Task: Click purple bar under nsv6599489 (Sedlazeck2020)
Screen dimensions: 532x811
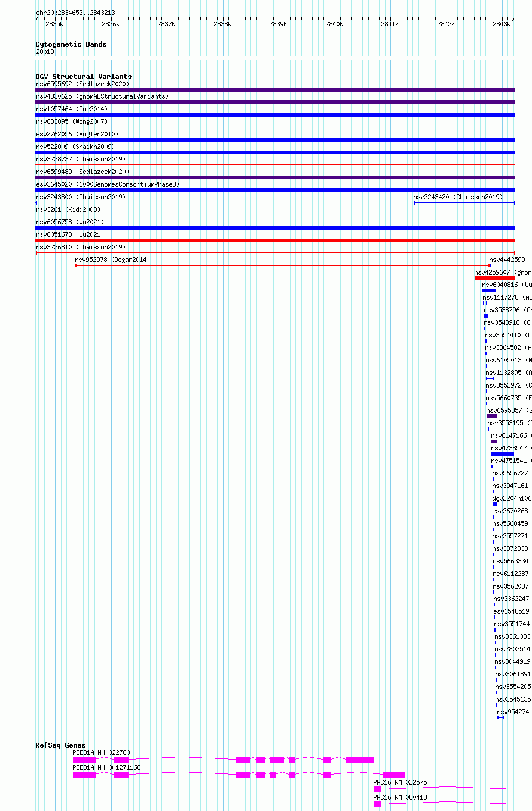Action: [275, 178]
